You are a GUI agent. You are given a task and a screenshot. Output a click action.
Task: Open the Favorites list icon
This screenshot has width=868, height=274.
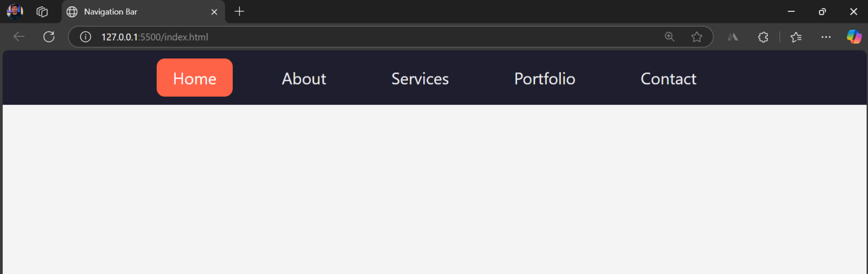[x=796, y=37]
